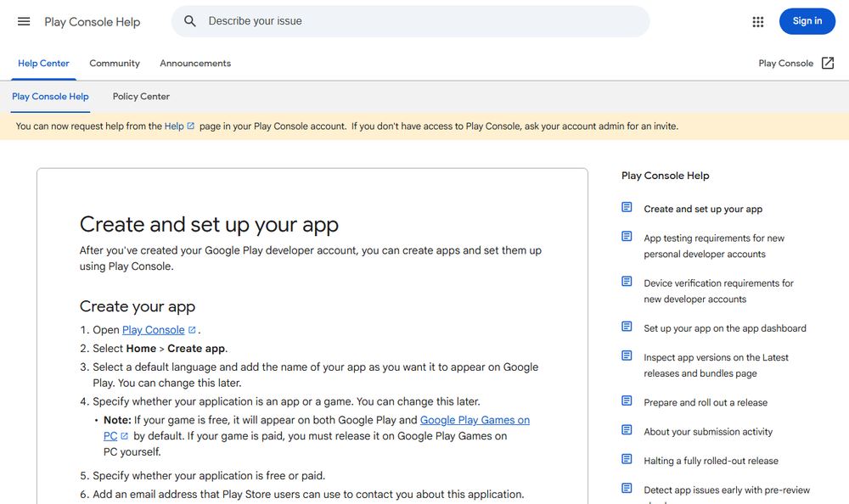Click article icon beside App testing requirements
The image size is (849, 504).
click(627, 237)
